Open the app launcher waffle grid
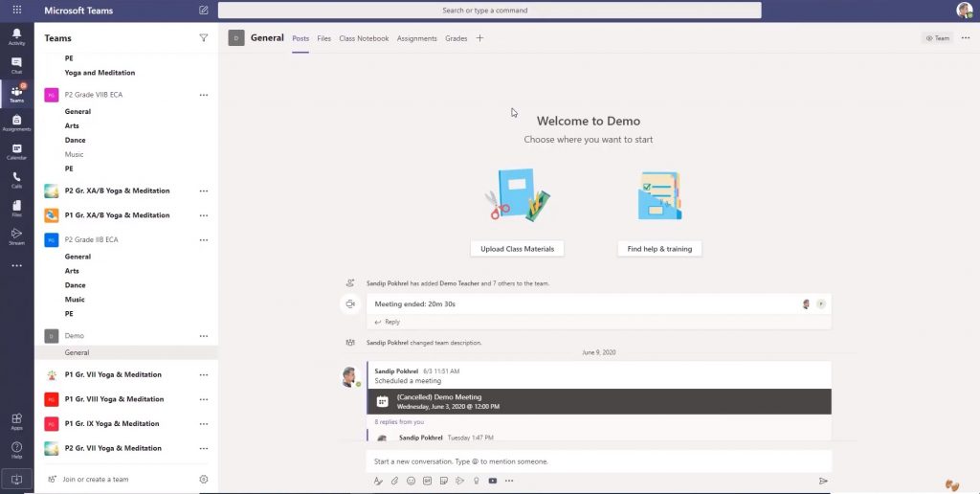The height and width of the screenshot is (494, 980). coord(17,10)
